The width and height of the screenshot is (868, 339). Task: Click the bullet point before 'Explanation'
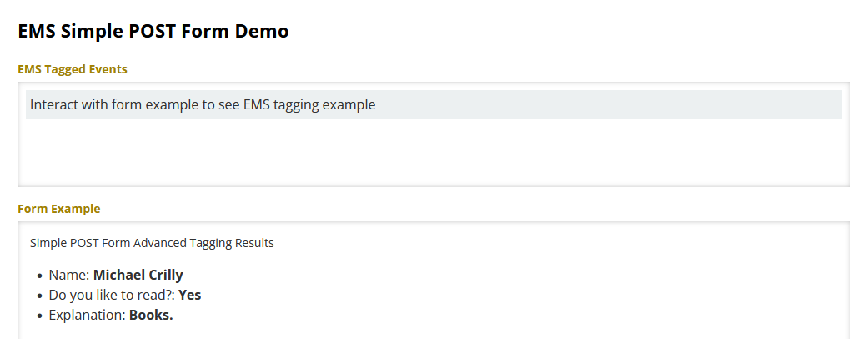coord(40,316)
